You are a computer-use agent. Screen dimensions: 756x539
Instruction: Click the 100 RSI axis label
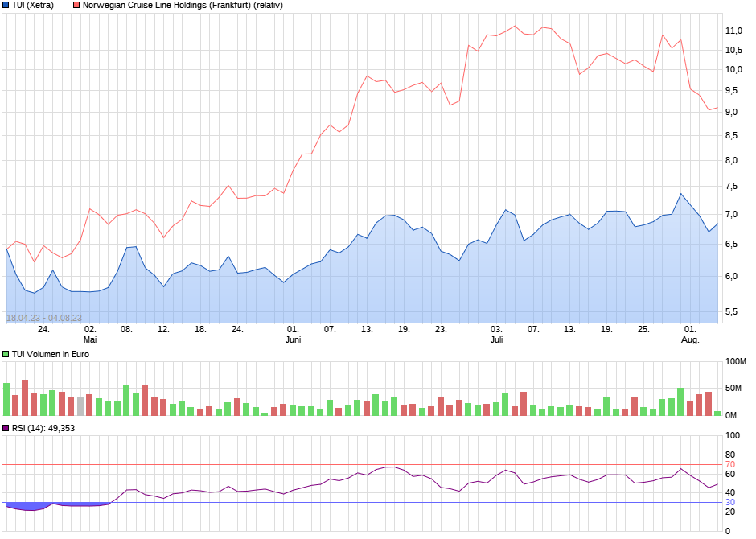click(733, 435)
